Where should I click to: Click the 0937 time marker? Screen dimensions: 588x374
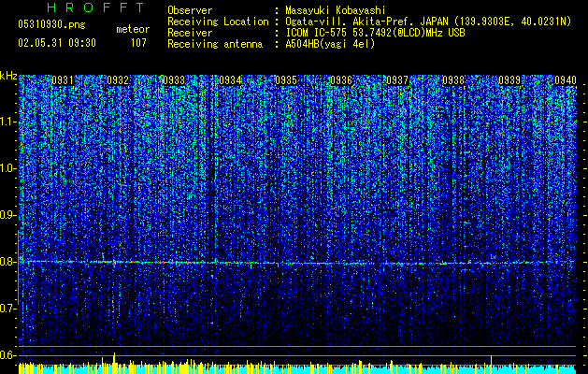click(397, 80)
